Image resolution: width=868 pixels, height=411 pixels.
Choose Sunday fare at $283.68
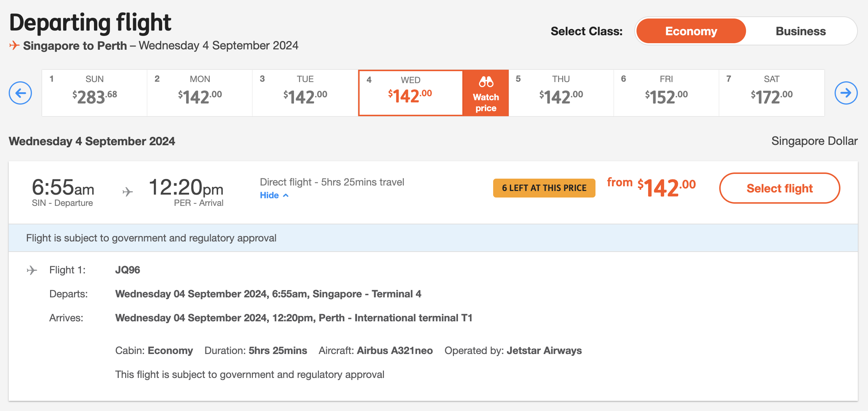tap(94, 93)
